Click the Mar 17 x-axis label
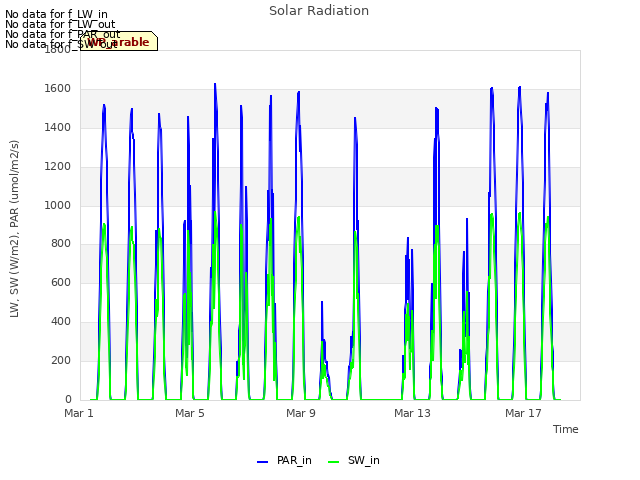The width and height of the screenshot is (640, 480). point(523,413)
